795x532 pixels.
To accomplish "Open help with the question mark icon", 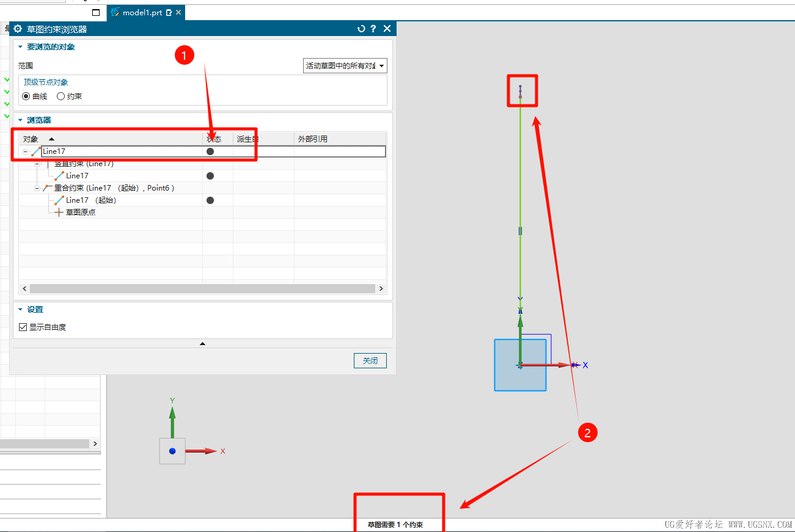I will click(x=373, y=29).
